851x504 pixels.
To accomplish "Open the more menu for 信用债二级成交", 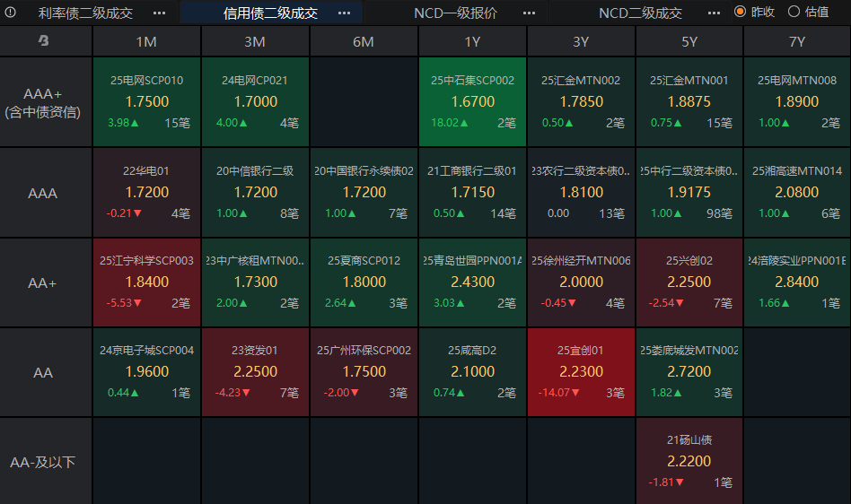I will (x=344, y=13).
